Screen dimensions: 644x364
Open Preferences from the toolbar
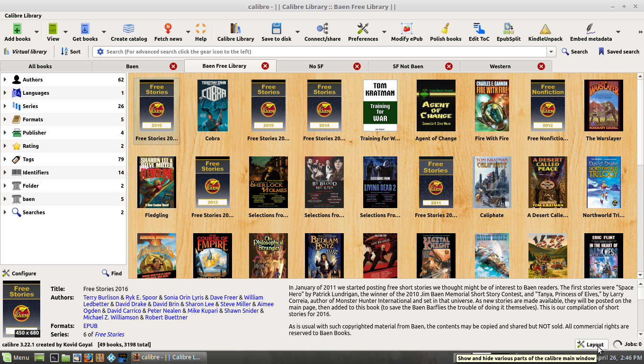point(363,32)
